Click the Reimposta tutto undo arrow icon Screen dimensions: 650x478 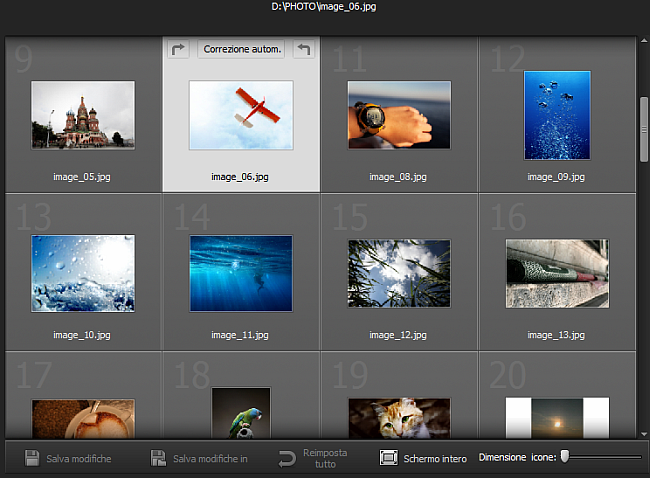(x=286, y=459)
